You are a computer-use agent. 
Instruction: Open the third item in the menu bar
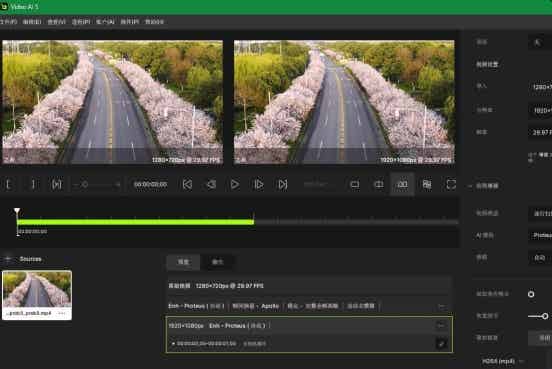tap(56, 22)
